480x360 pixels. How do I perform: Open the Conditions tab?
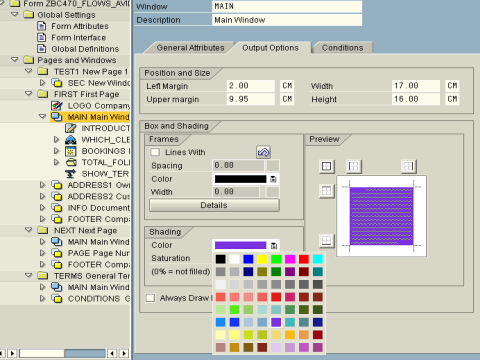[x=342, y=48]
